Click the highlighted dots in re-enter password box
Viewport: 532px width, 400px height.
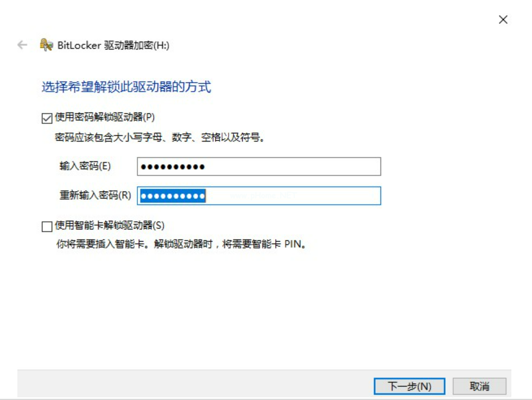point(173,196)
